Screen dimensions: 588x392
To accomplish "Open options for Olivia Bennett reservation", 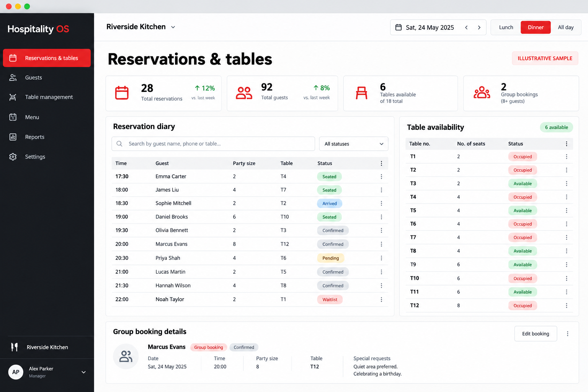I will 381,230.
